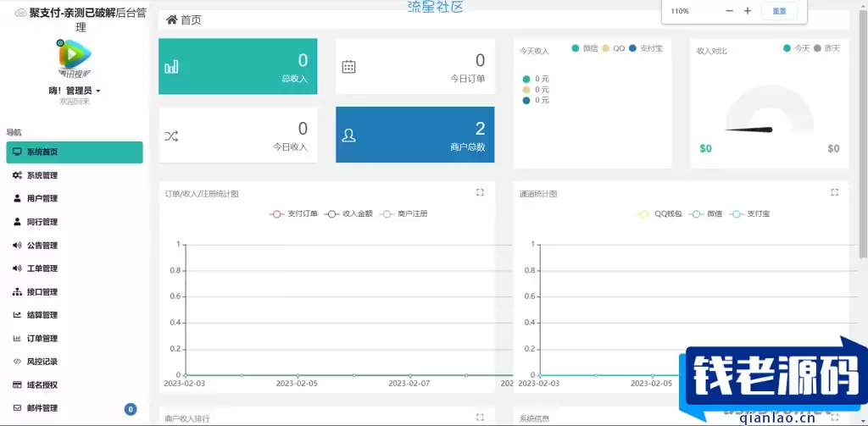Screen dimensions: 868x426
Task: Toggle 收入金额 legend series
Action: click(x=348, y=213)
